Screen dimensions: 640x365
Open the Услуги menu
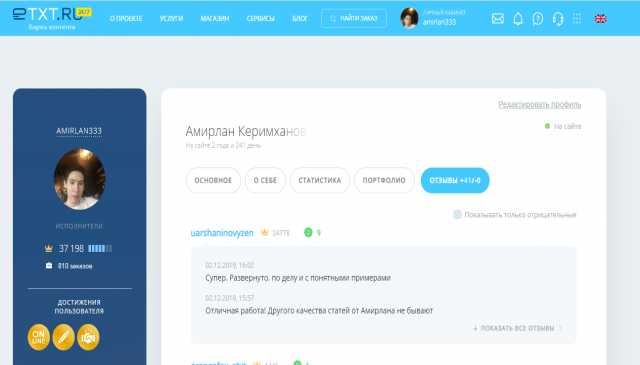click(x=171, y=19)
